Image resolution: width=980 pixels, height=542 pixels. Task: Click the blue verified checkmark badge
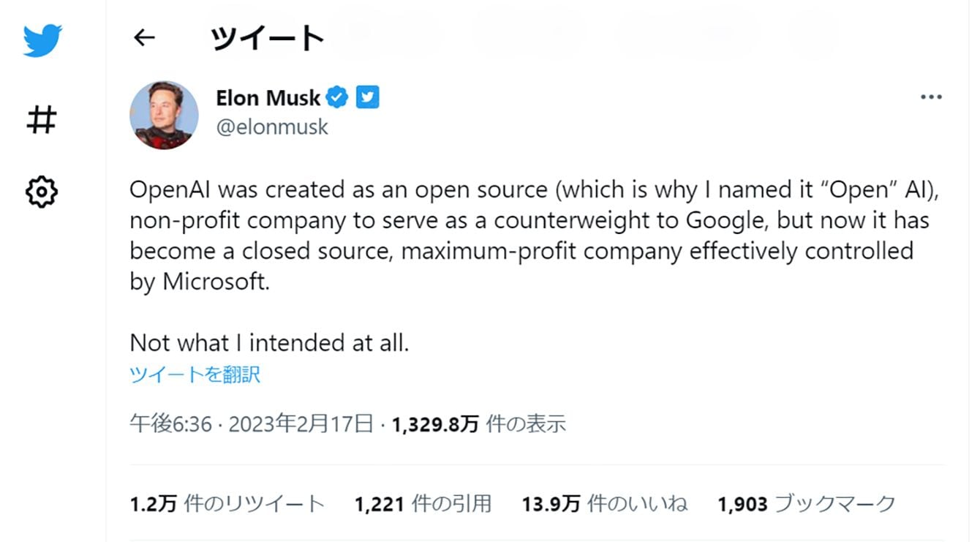coord(337,97)
